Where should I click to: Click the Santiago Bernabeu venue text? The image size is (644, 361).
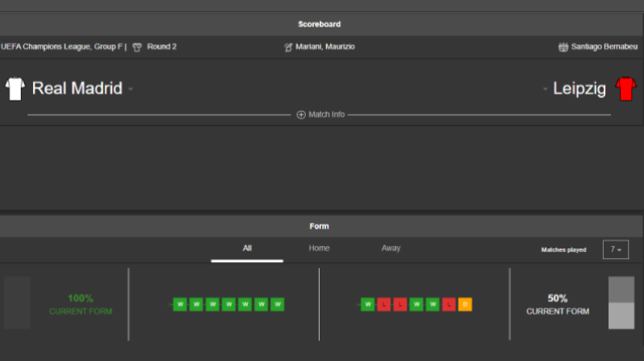[605, 47]
